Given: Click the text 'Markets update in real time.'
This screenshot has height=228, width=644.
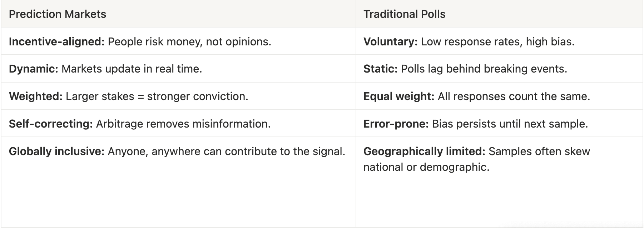Looking at the screenshot, I should click(132, 69).
